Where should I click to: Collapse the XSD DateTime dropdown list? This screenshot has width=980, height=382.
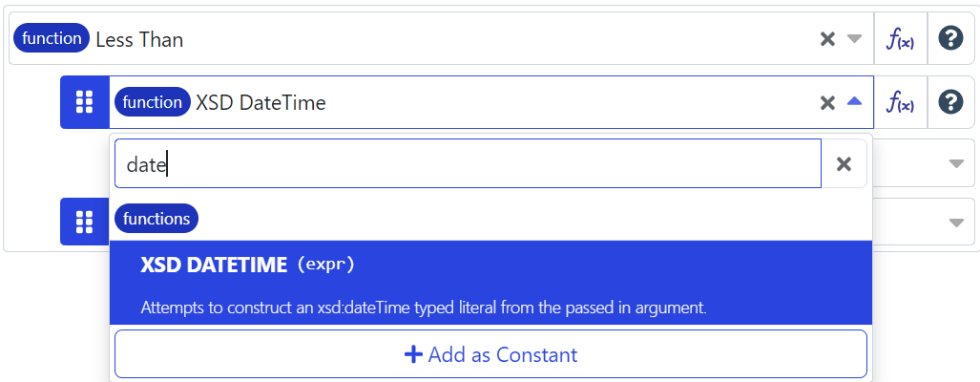pos(855,102)
